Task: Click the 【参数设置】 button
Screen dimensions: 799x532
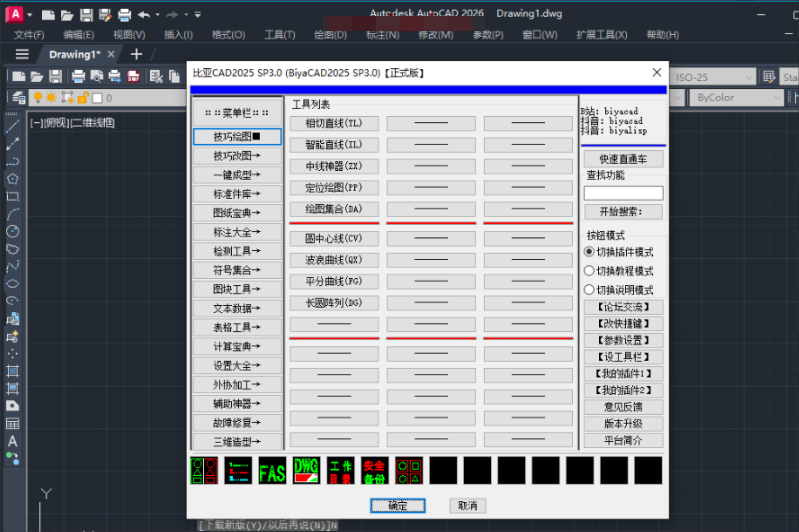Action: click(623, 340)
